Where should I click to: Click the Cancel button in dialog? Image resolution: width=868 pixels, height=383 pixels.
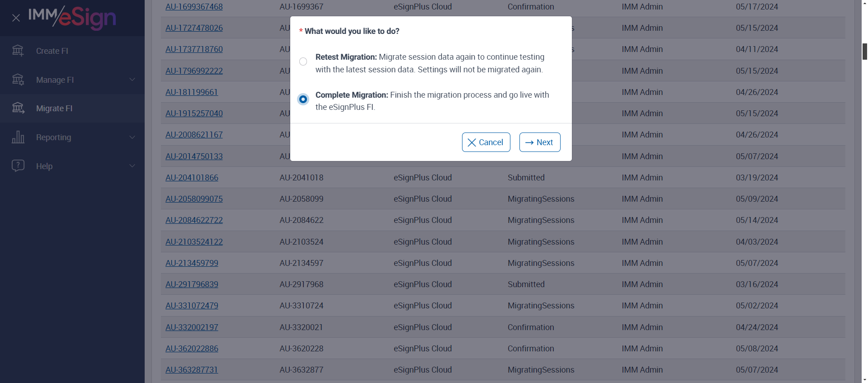click(x=486, y=142)
